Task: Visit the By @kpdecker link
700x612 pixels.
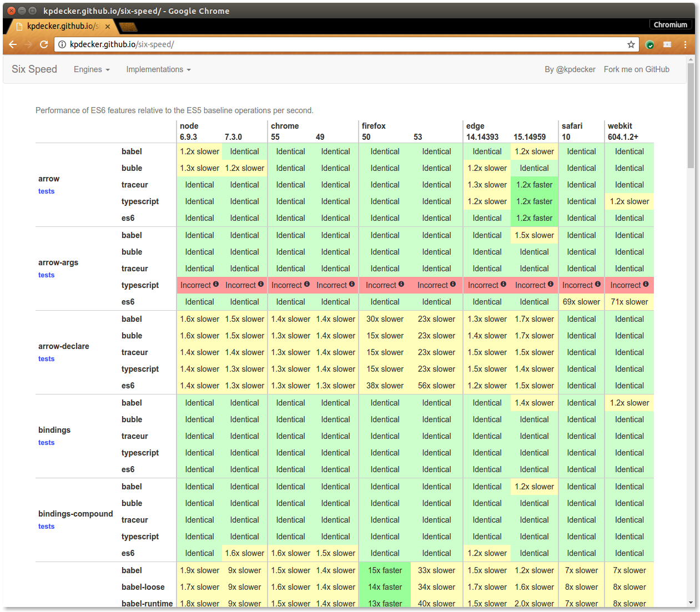Action: (x=570, y=69)
